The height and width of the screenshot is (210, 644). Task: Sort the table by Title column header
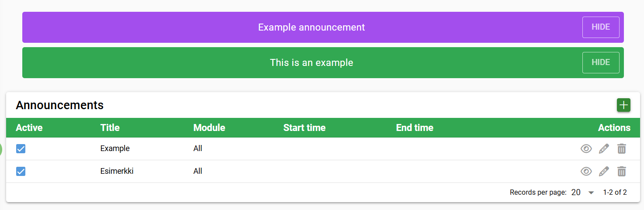click(x=110, y=128)
